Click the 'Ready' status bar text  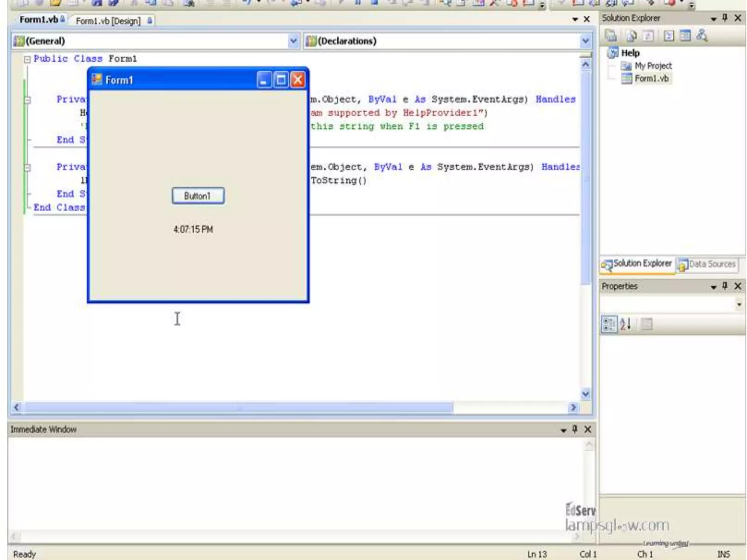pyautogui.click(x=25, y=554)
